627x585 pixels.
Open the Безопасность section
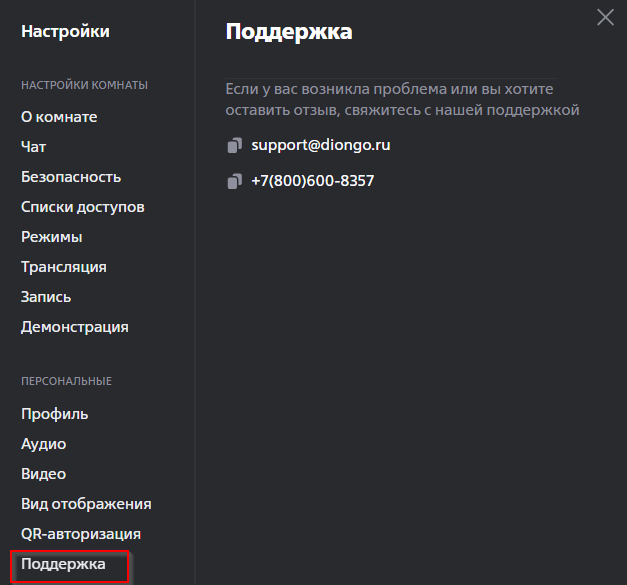pyautogui.click(x=71, y=177)
